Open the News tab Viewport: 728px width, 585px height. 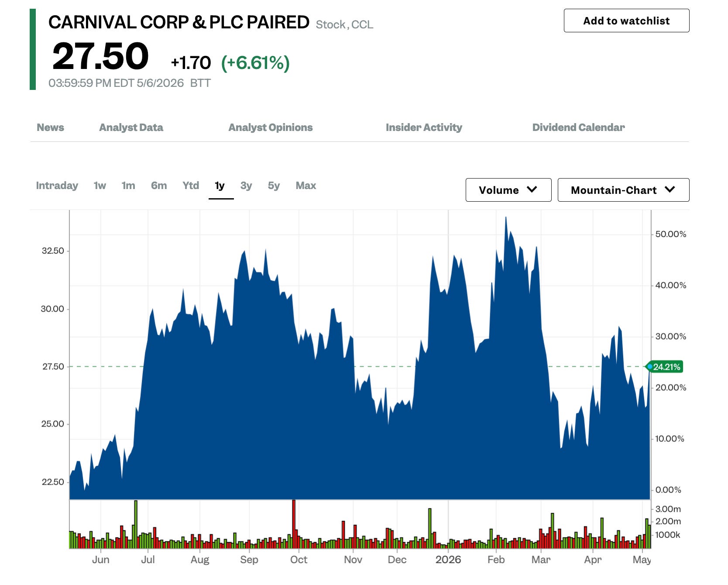click(50, 127)
